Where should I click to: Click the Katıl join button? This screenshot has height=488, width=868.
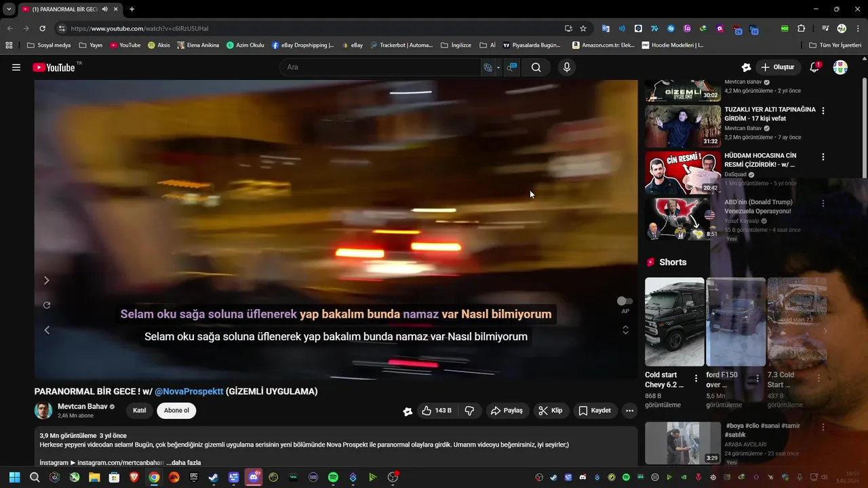(139, 411)
